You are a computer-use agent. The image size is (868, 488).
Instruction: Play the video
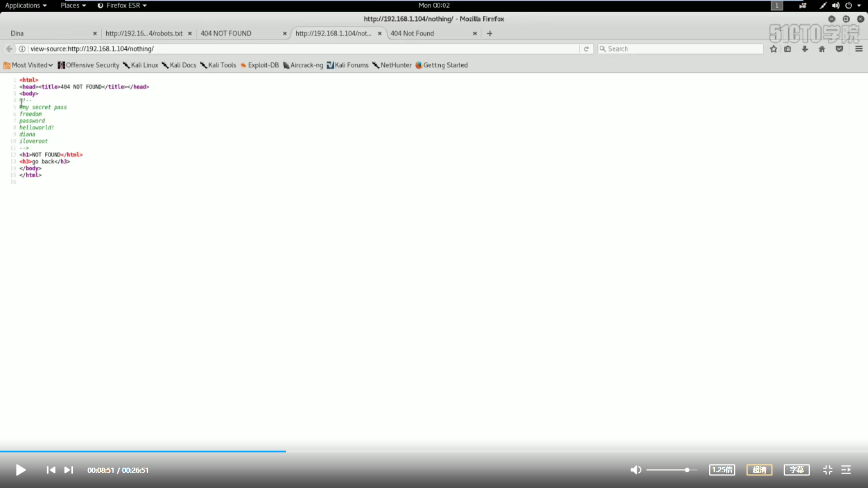[21, 470]
